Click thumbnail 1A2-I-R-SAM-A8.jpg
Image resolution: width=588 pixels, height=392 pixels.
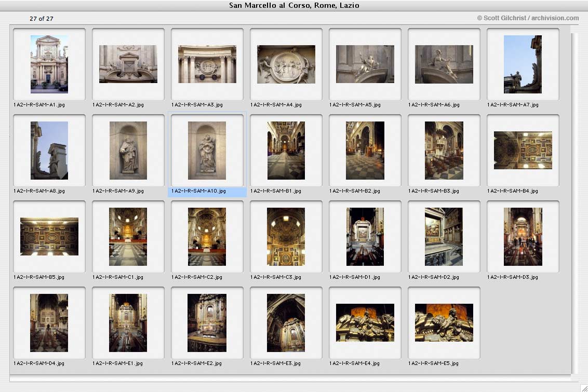coord(49,150)
